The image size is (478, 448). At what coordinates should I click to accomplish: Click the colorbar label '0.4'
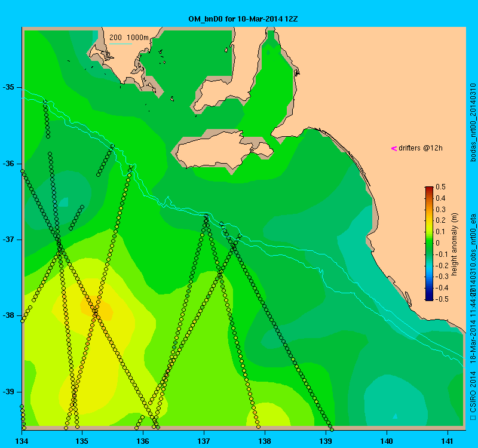440,198
